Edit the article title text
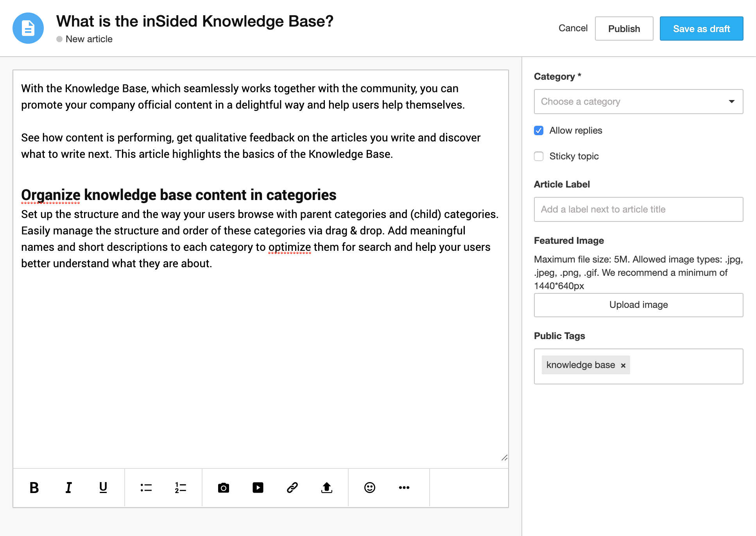The width and height of the screenshot is (756, 536). [x=195, y=21]
